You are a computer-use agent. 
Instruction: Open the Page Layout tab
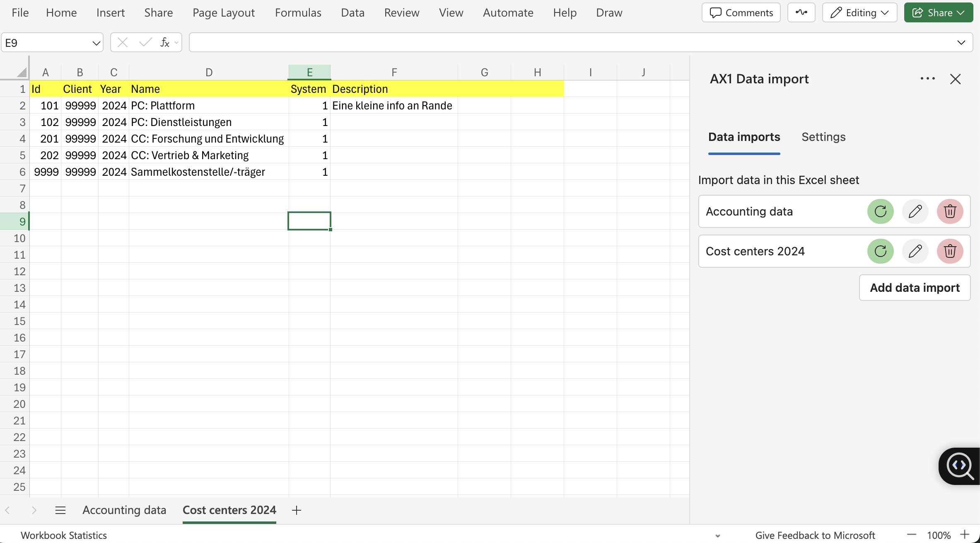click(224, 13)
